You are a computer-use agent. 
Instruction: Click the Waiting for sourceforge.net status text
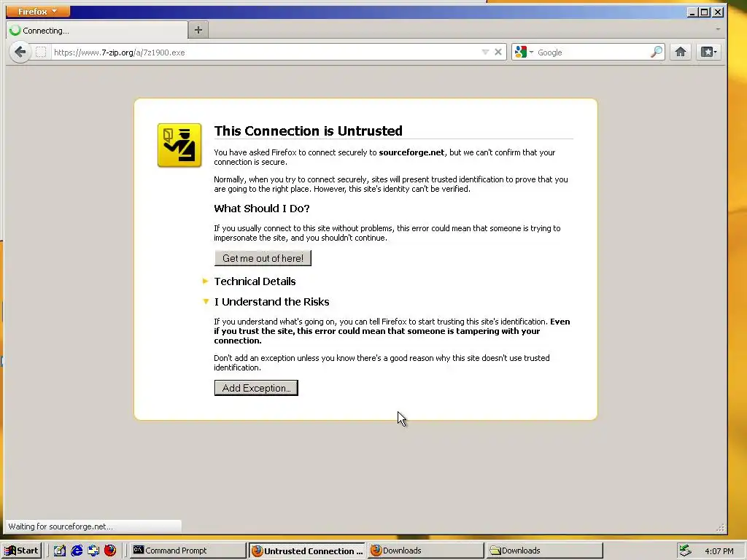pyautogui.click(x=61, y=526)
